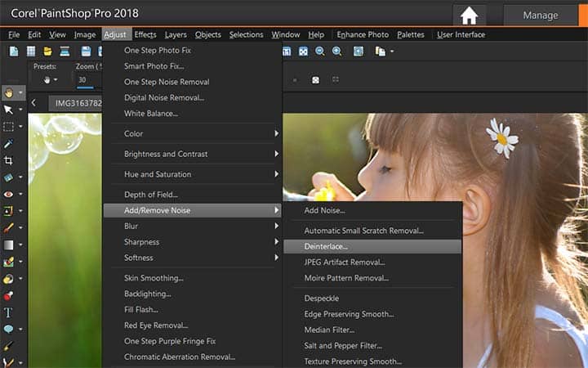Open the Image menu
588x368 pixels.
(85, 34)
